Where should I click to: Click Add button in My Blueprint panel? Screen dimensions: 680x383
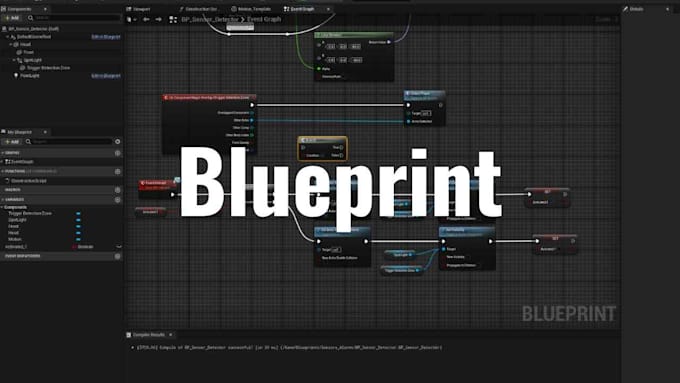click(12, 142)
